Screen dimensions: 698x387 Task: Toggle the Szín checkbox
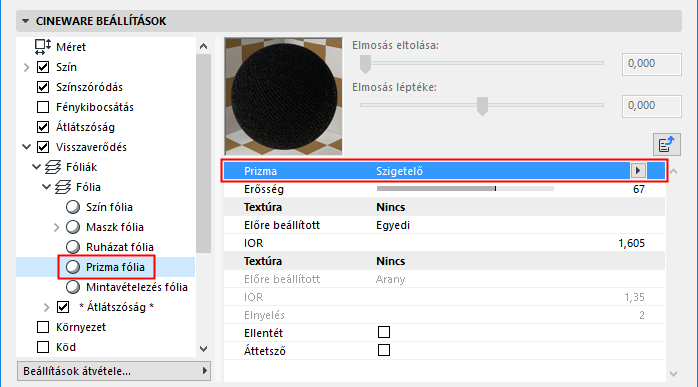click(43, 67)
